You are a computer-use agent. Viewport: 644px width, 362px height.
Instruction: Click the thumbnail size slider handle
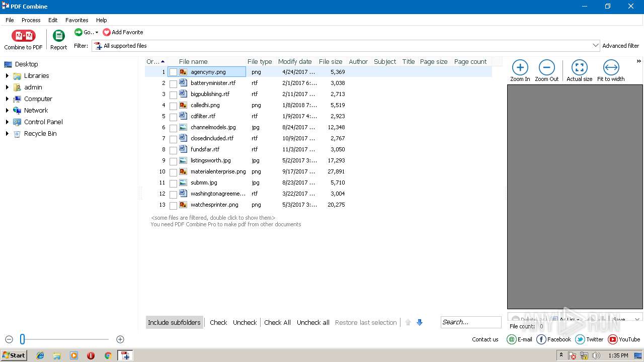point(22,339)
